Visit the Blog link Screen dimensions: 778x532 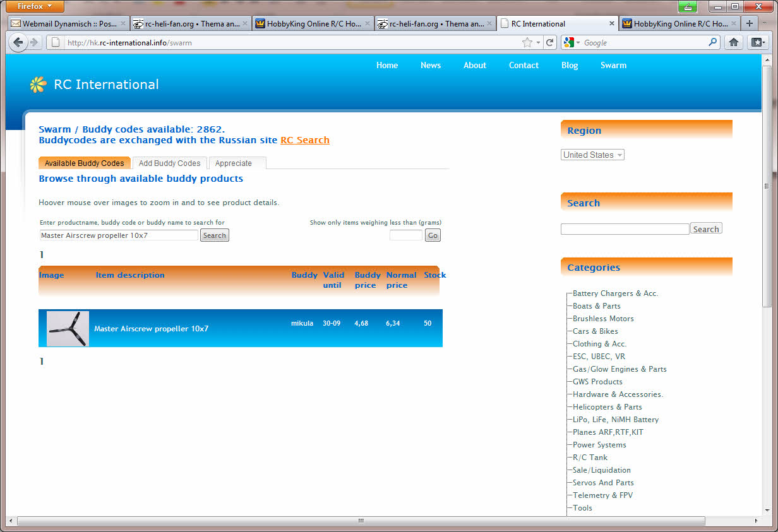[570, 65]
